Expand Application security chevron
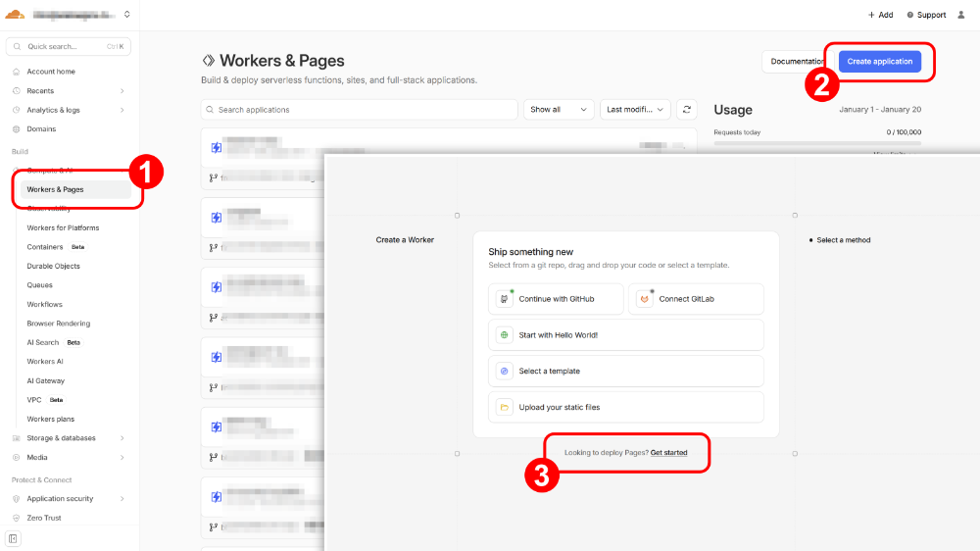This screenshot has width=980, height=551. [122, 499]
